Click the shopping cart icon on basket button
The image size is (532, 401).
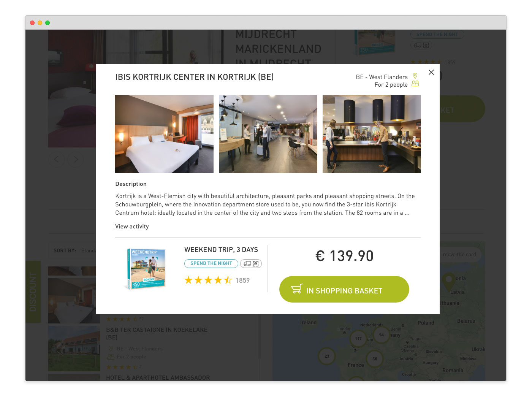coord(297,289)
